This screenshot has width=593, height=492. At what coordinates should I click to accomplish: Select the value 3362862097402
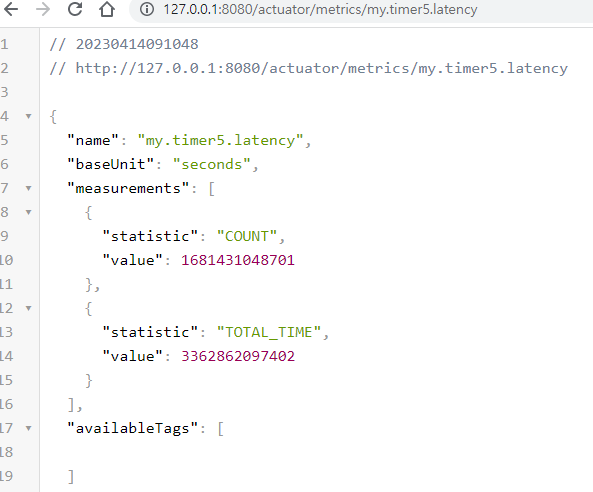[238, 356]
